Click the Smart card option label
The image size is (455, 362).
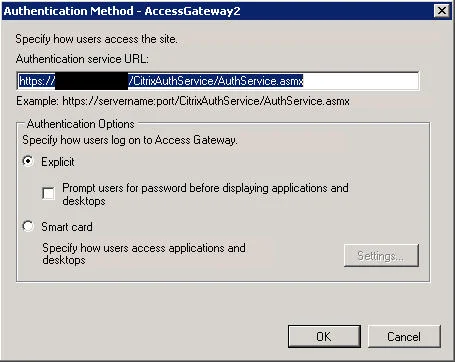click(67, 227)
